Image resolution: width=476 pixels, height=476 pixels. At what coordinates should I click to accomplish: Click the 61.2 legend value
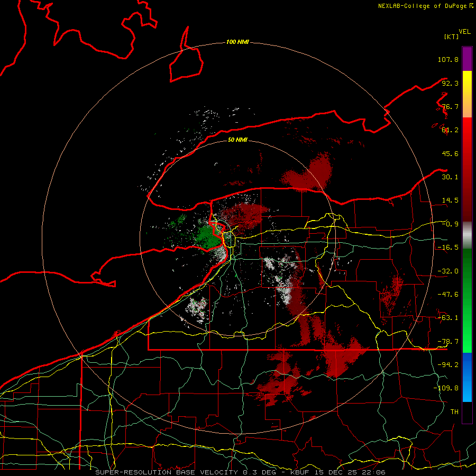click(x=450, y=130)
